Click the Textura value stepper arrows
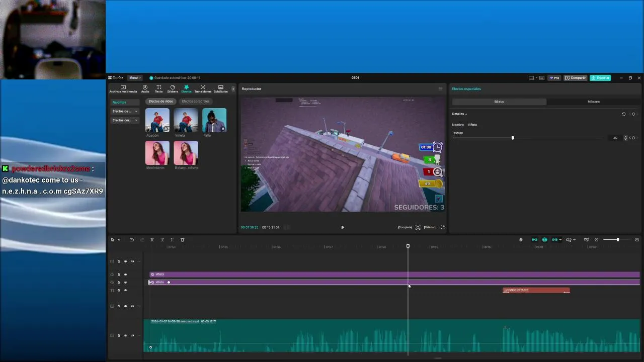The image size is (644, 362). [626, 138]
